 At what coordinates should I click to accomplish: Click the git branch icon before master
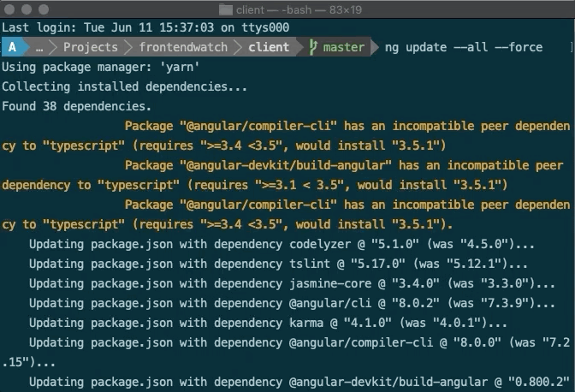point(312,47)
